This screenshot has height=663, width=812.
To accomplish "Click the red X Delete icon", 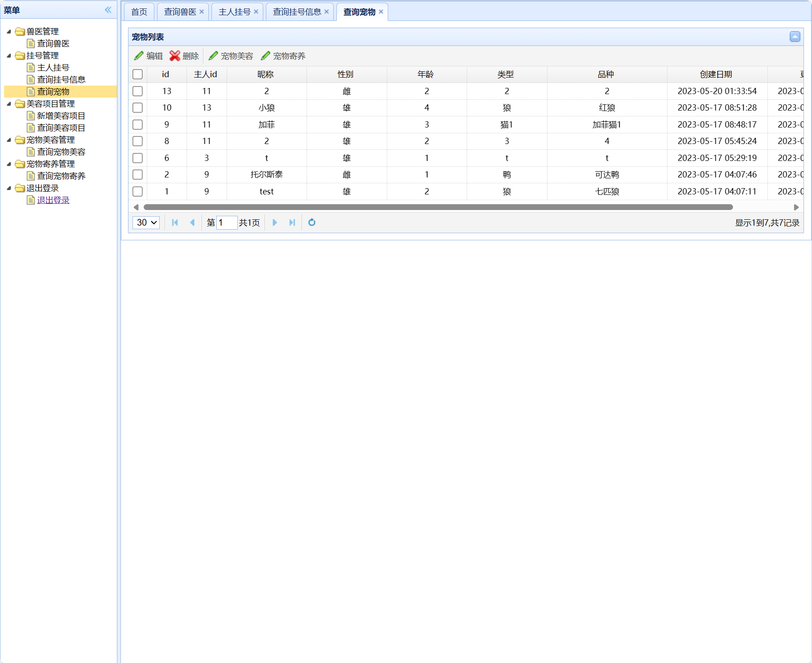I will 175,56.
